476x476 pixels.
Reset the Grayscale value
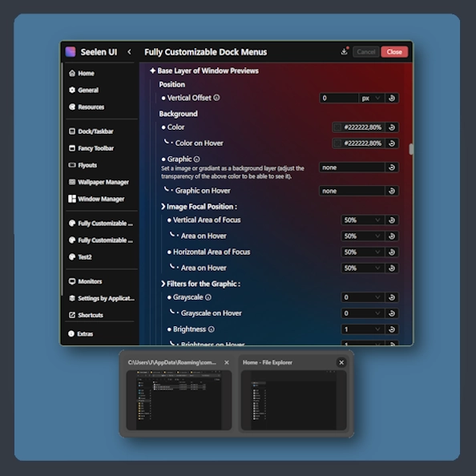pos(392,297)
